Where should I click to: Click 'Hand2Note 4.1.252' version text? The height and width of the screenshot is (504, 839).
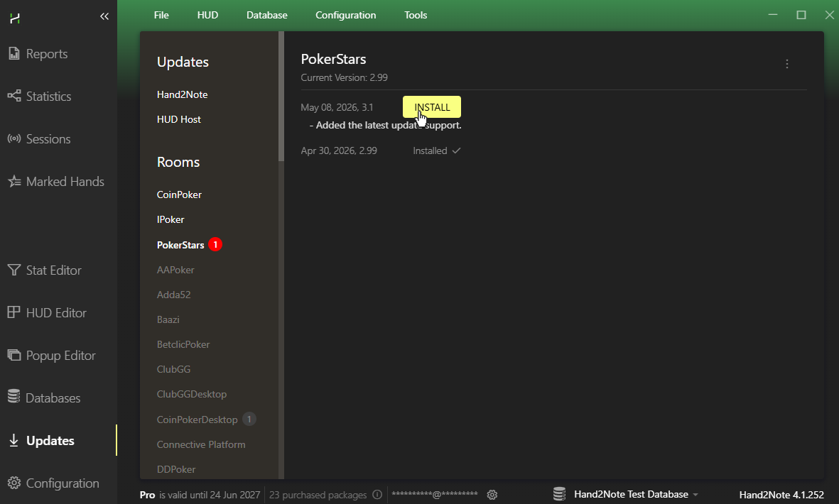tap(781, 495)
